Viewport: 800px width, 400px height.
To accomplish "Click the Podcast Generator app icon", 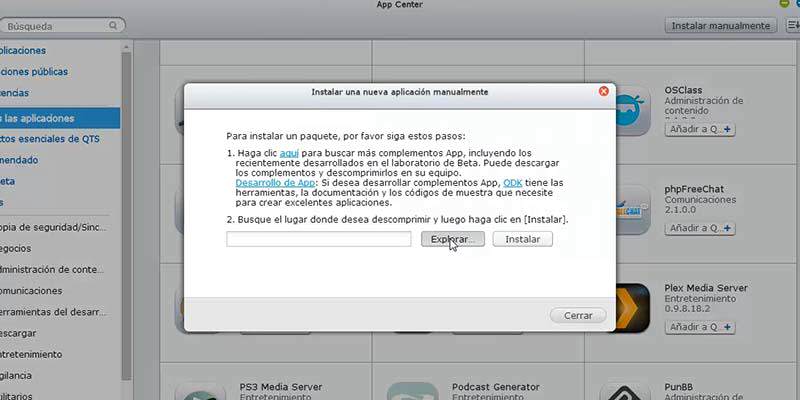I will tap(412, 391).
